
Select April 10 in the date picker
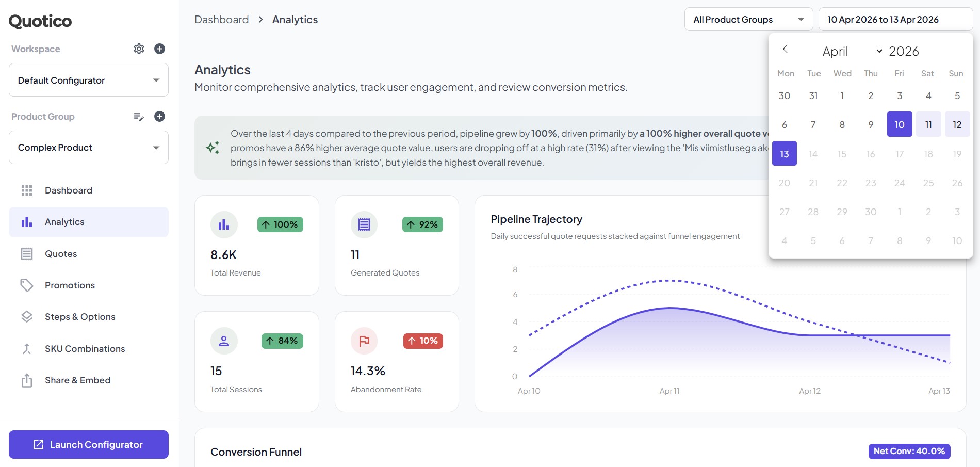[x=900, y=124]
